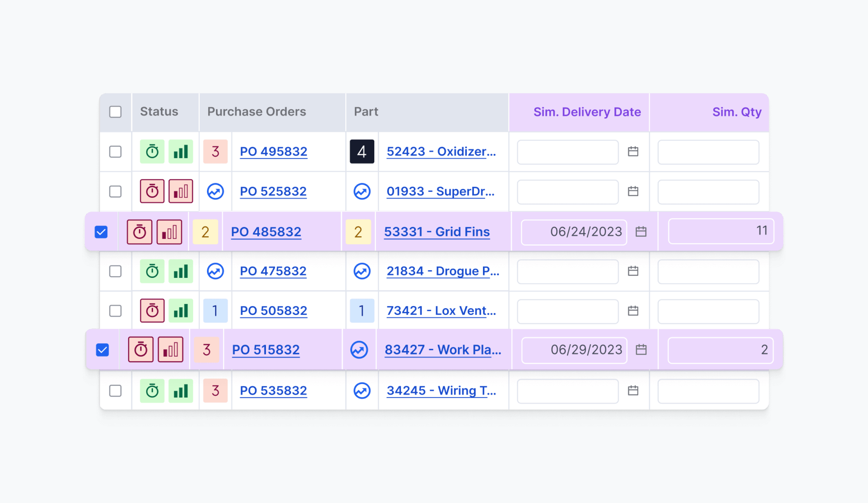Viewport: 868px width, 503px height.
Task: Check the select-all checkbox in the header
Action: click(x=115, y=112)
